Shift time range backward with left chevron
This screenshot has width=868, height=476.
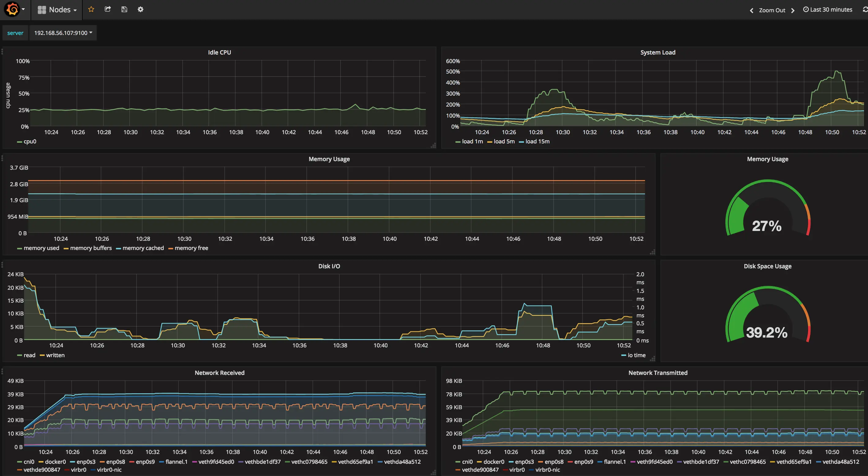(751, 10)
